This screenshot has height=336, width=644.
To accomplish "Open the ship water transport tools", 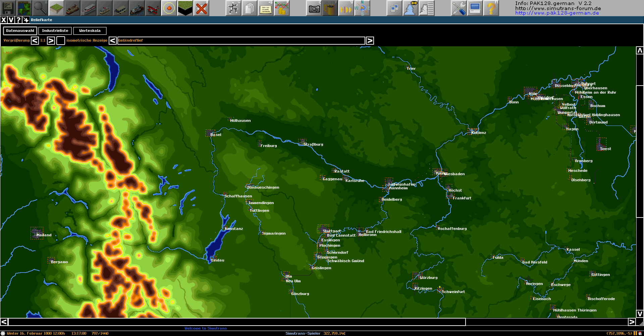I will (137, 8).
